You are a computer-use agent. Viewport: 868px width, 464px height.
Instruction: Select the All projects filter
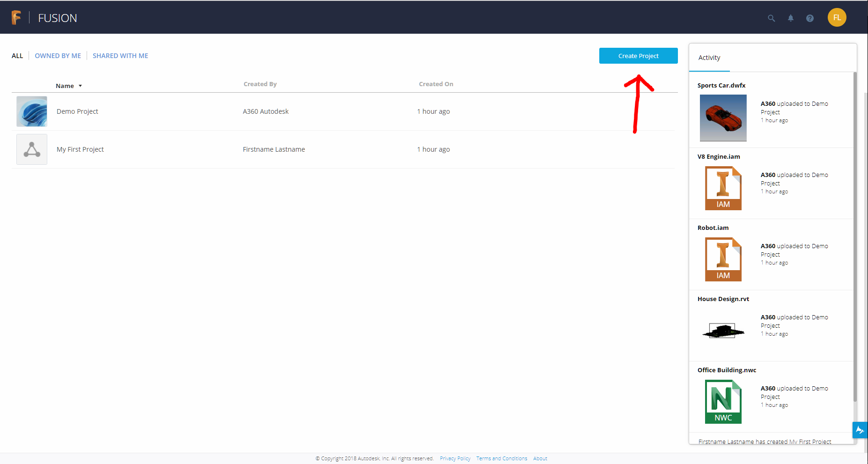(x=17, y=56)
